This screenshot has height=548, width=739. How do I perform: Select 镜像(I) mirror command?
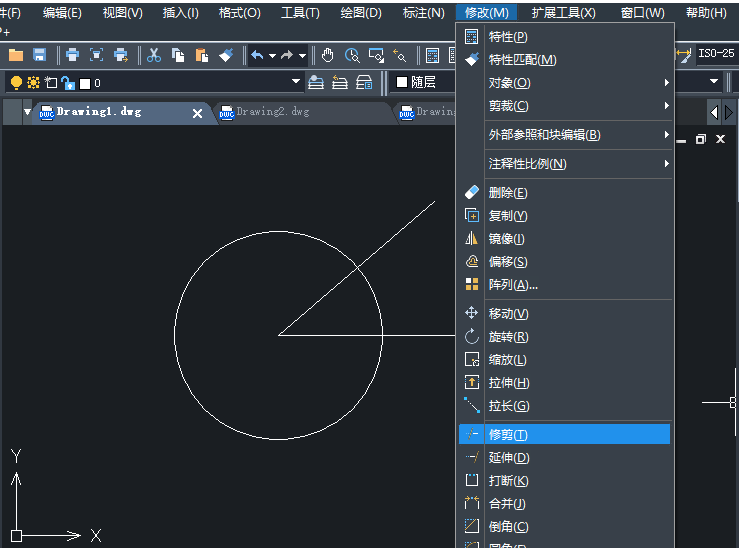point(507,239)
